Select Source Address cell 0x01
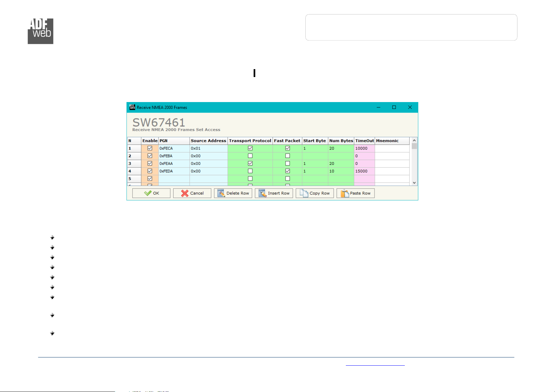Image resolution: width=555 pixels, height=392 pixels. pos(208,148)
